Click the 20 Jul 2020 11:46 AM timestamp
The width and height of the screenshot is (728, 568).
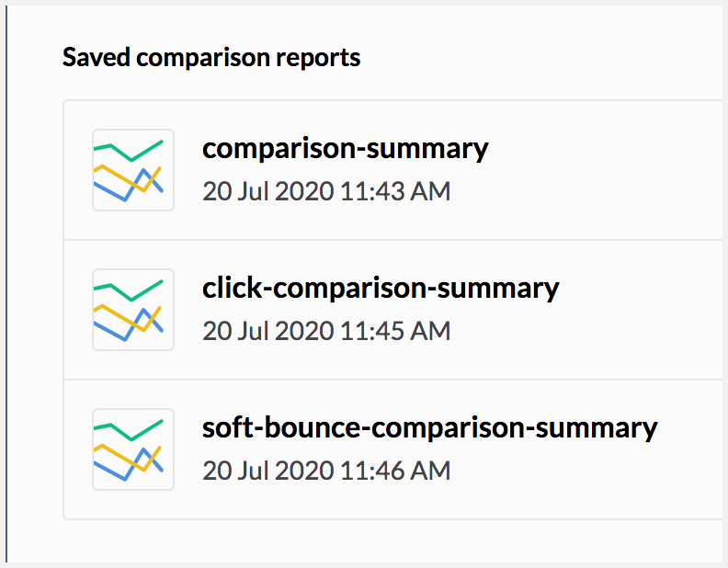(326, 471)
